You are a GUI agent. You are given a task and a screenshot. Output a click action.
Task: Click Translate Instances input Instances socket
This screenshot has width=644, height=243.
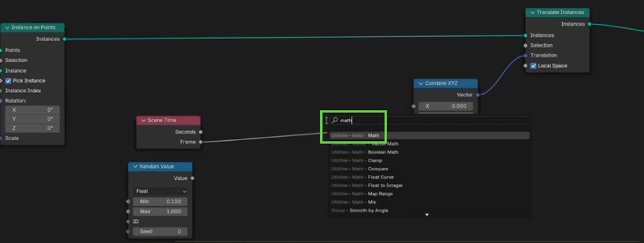[x=526, y=35]
